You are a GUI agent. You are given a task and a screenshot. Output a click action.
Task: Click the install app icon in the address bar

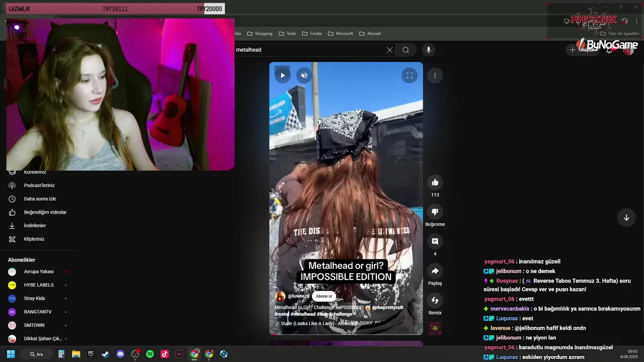567,21
